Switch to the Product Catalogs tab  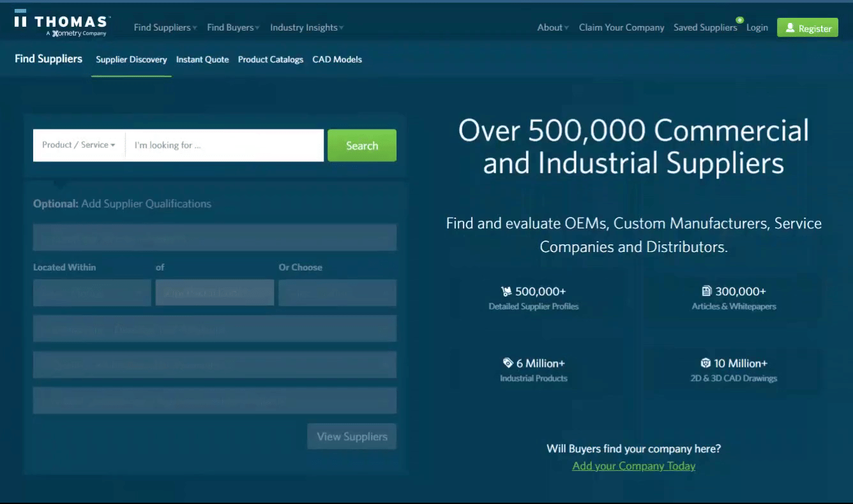[271, 59]
